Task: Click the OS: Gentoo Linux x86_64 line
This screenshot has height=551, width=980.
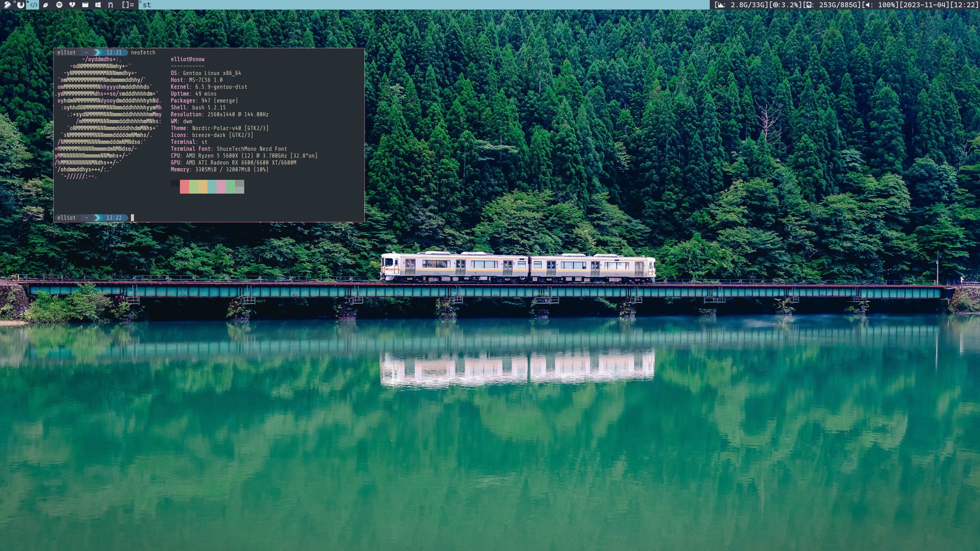Action: 206,73
